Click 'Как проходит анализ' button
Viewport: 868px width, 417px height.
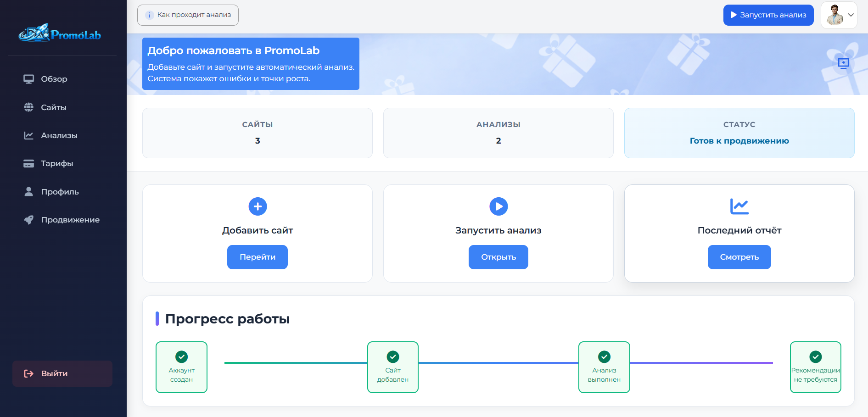tap(188, 15)
